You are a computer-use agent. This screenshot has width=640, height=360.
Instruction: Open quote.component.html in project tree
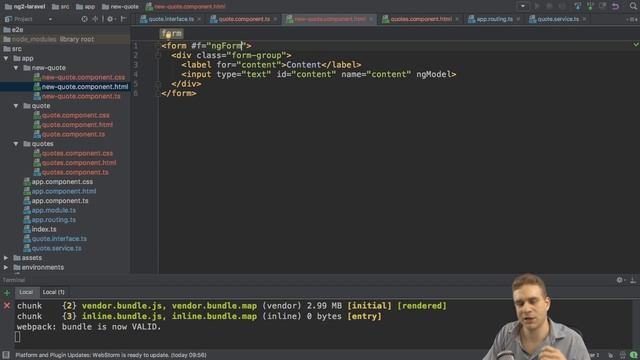click(x=77, y=125)
